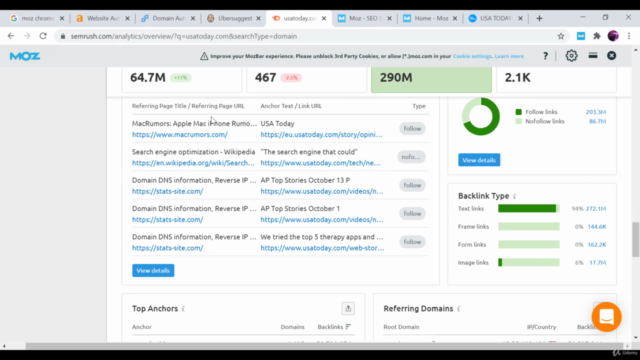The image size is (640, 360).
Task: Close the Domain Authority tab
Action: click(193, 18)
